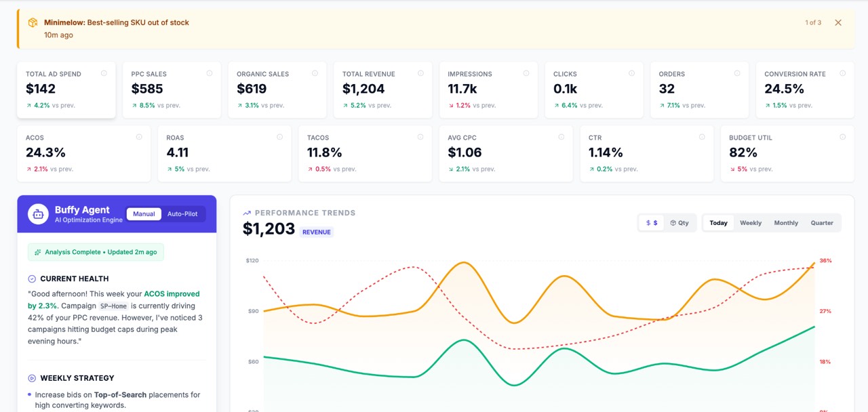This screenshot has width=868, height=412.
Task: Click the package icon in the Minimelow alert
Action: (x=32, y=22)
